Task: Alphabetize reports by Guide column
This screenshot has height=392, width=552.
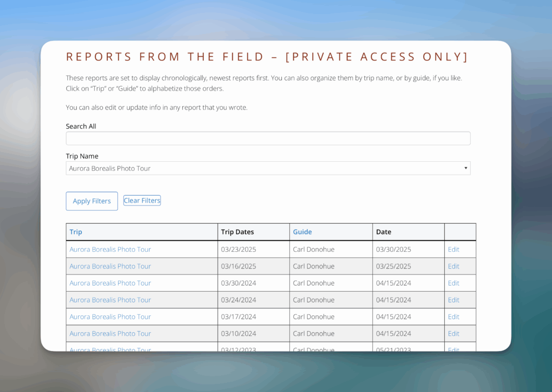Action: [302, 231]
